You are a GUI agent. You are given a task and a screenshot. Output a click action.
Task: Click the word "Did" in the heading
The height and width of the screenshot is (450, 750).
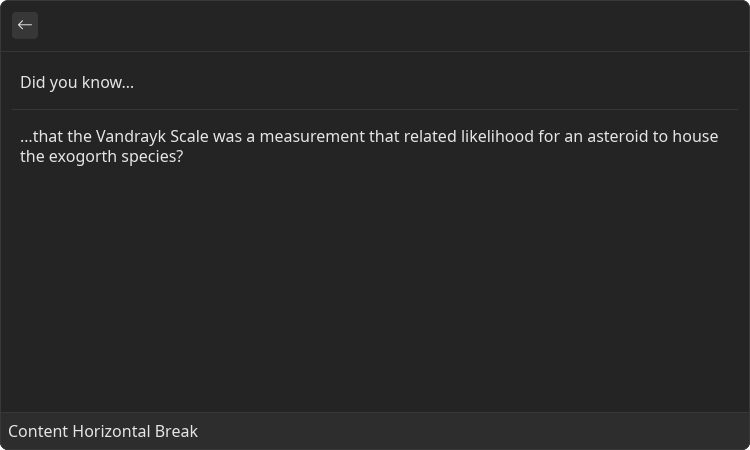pos(33,82)
